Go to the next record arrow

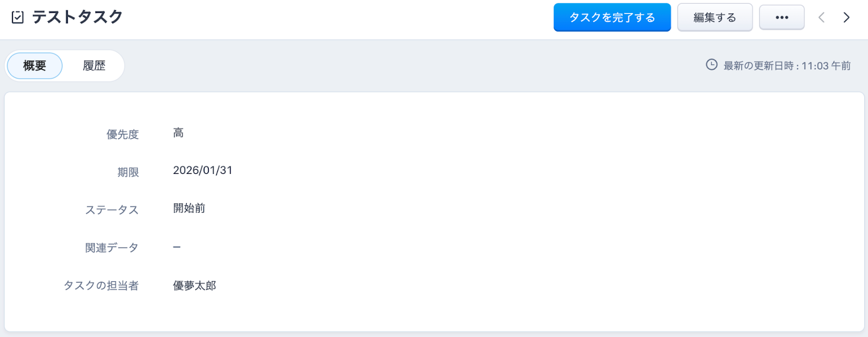point(846,17)
